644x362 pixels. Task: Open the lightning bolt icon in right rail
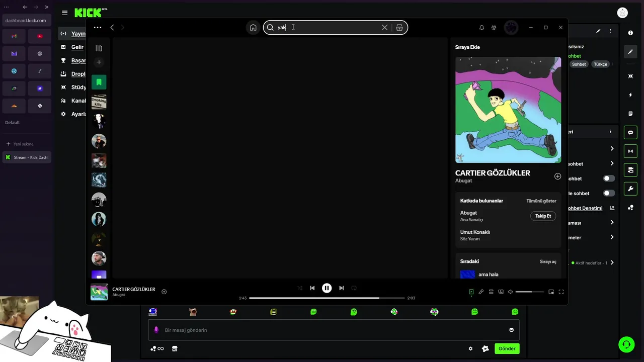tap(630, 95)
